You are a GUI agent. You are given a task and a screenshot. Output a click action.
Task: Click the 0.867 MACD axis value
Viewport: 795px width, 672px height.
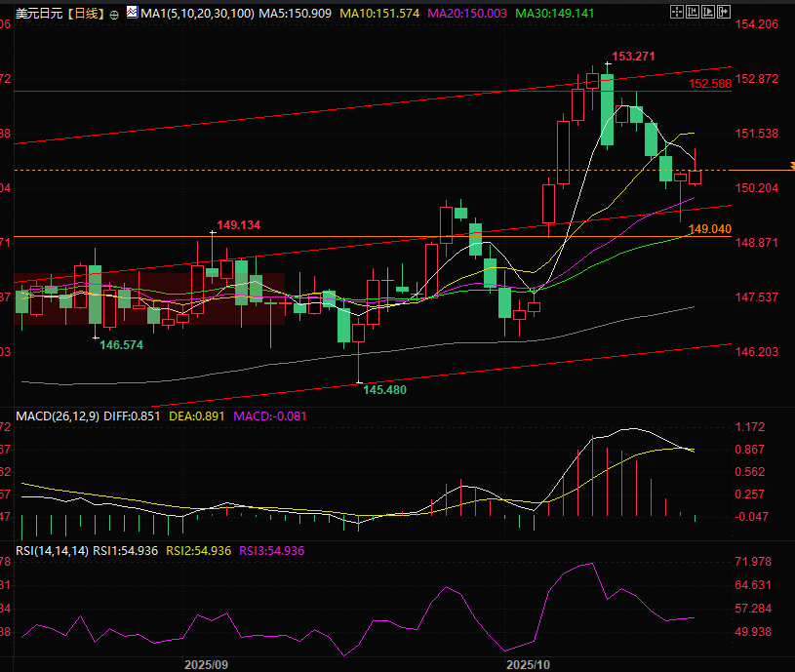[750, 450]
